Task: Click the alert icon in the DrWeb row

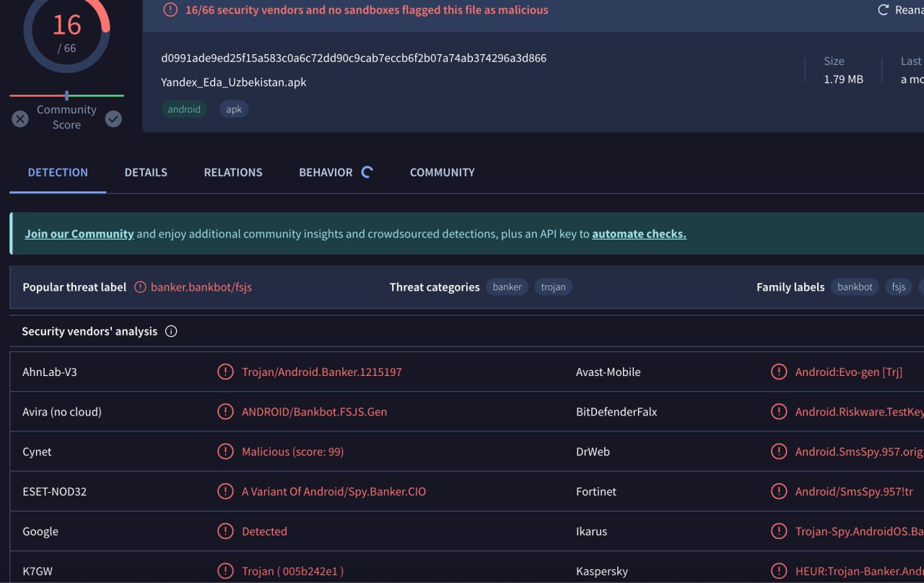Action: coord(779,452)
